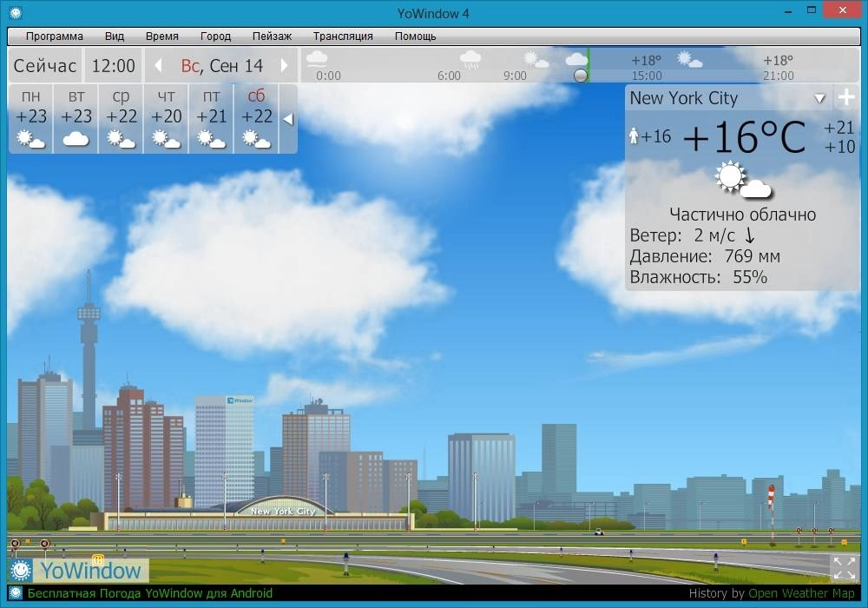Image resolution: width=868 pixels, height=608 pixels.
Task: Click the Влажность: 55% line
Action: pyautogui.click(x=698, y=277)
